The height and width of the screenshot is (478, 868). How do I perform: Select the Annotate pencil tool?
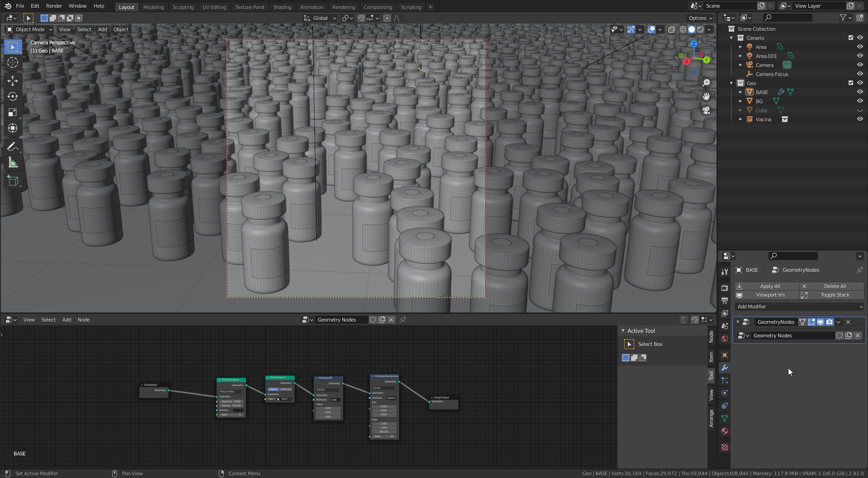click(x=13, y=147)
